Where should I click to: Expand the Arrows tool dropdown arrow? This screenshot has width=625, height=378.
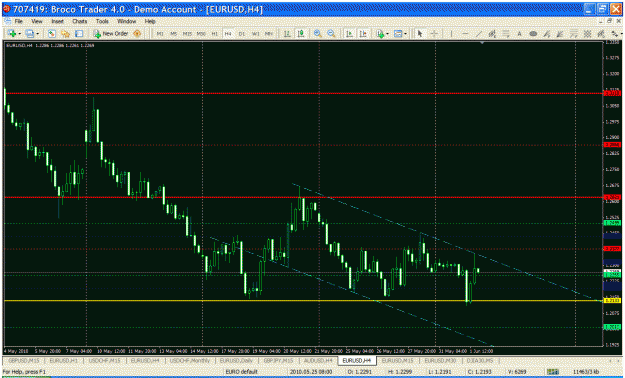(x=621, y=34)
